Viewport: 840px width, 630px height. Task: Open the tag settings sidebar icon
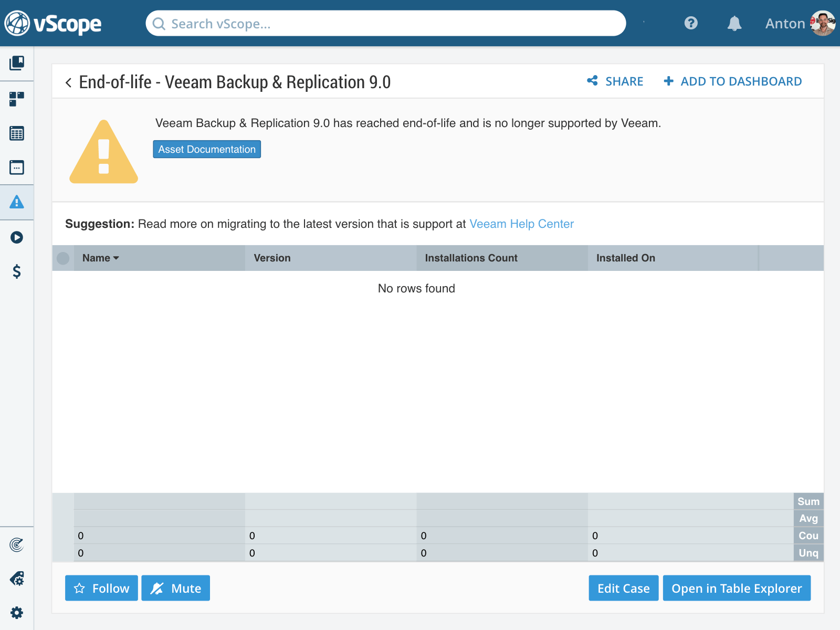(17, 579)
